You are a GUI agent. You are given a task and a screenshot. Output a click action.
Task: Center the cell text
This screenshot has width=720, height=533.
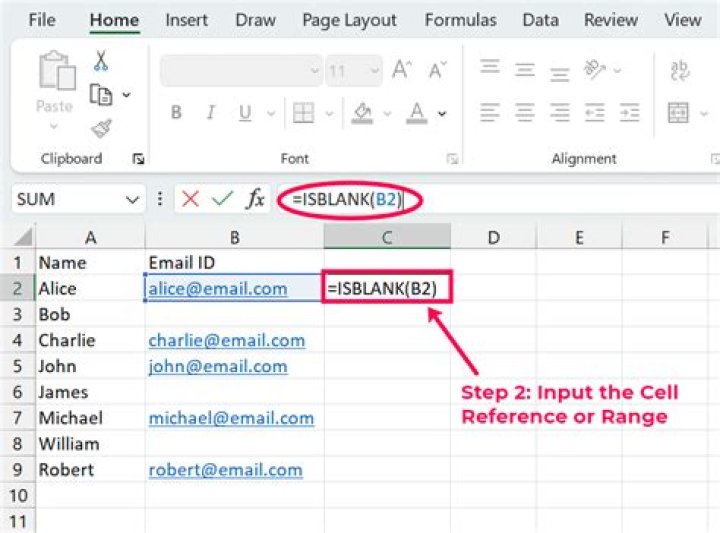pos(524,113)
